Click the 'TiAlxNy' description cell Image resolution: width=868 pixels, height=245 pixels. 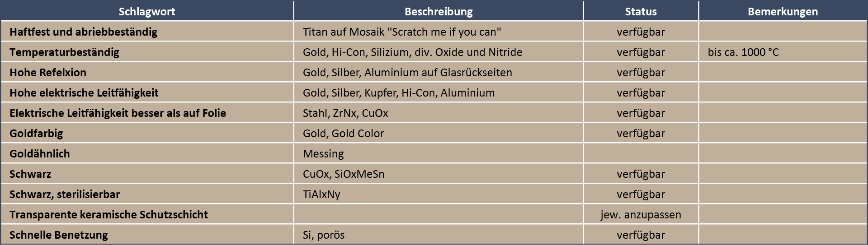tap(439, 194)
